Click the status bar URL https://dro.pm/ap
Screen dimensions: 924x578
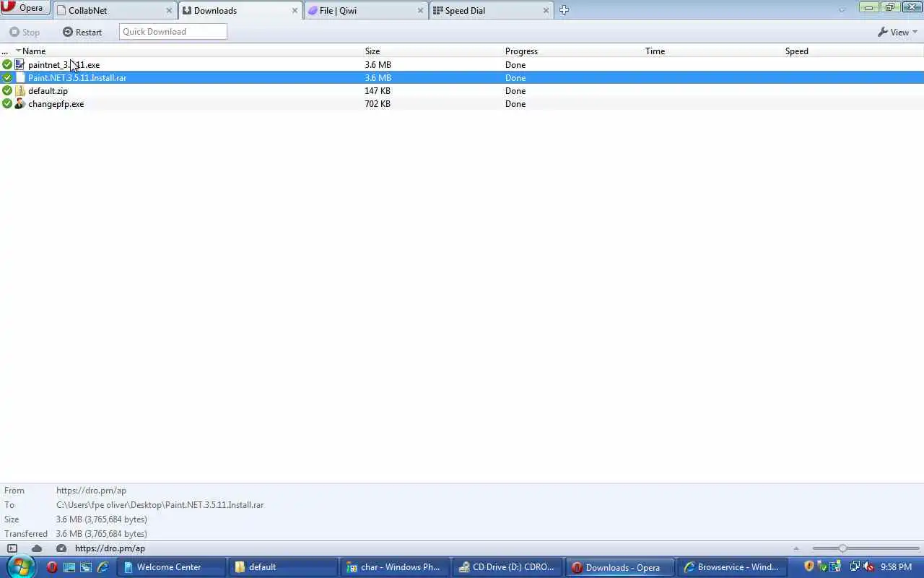[x=110, y=548]
